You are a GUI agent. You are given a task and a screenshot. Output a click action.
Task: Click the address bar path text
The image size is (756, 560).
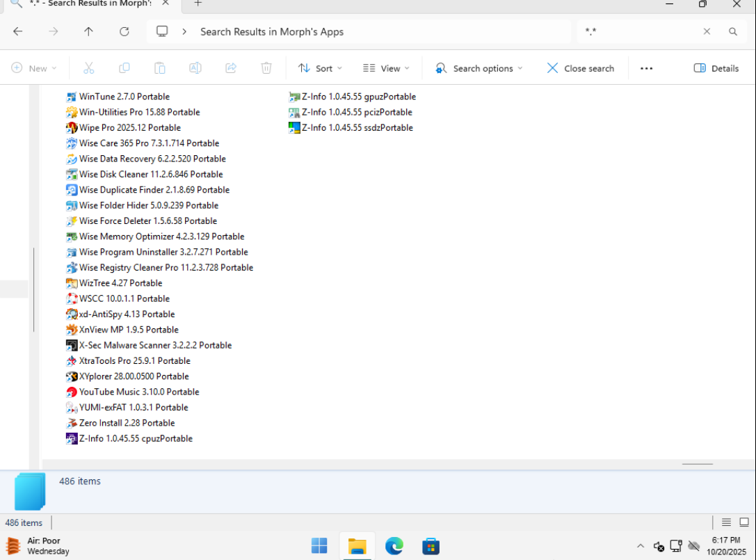click(272, 32)
